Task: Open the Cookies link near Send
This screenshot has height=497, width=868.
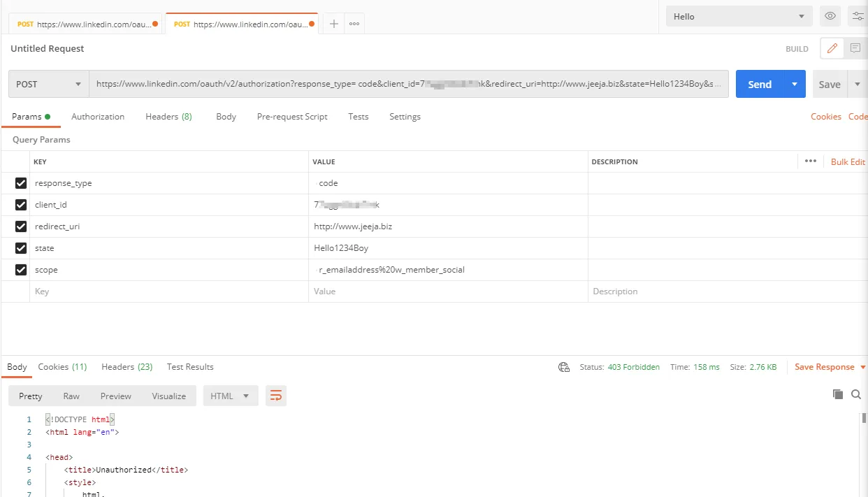Action: tap(826, 117)
